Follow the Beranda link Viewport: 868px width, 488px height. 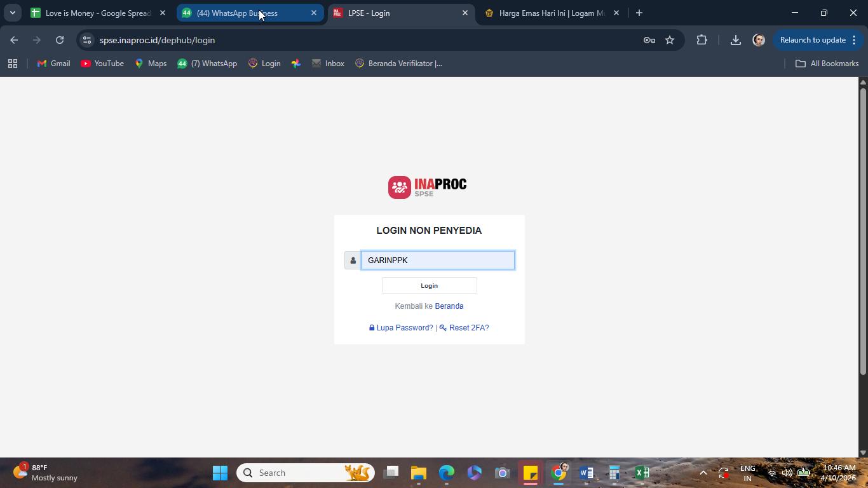(449, 306)
